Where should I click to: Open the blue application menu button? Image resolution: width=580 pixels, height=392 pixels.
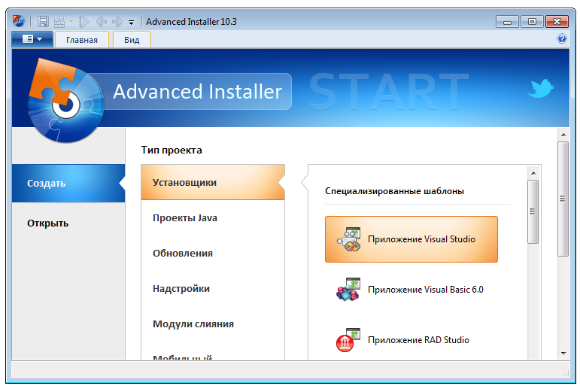click(32, 39)
